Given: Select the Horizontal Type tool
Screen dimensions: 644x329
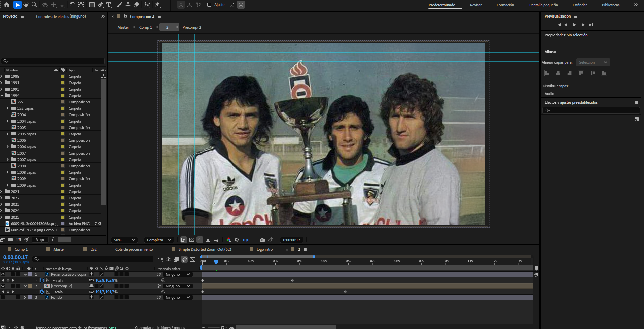Looking at the screenshot, I should click(x=109, y=5).
